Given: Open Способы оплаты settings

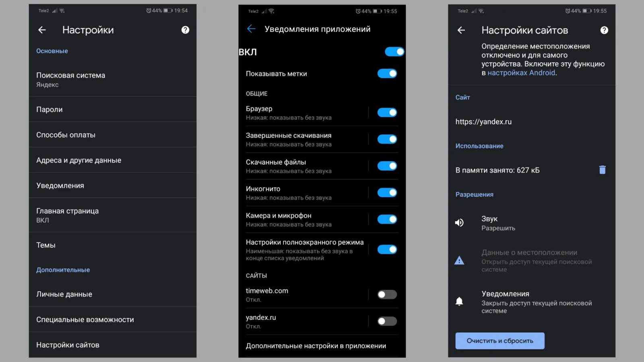Looking at the screenshot, I should pos(113,135).
